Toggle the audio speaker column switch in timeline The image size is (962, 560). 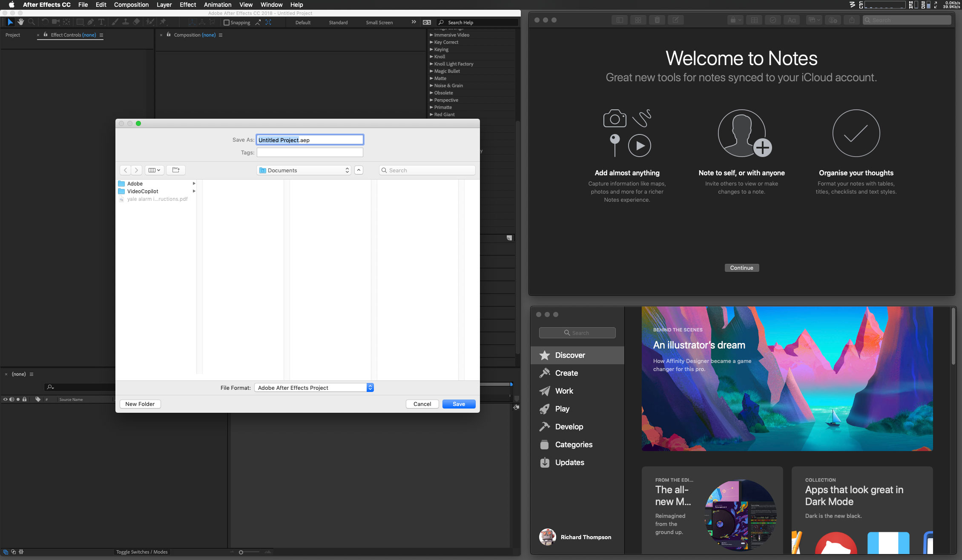click(x=11, y=400)
